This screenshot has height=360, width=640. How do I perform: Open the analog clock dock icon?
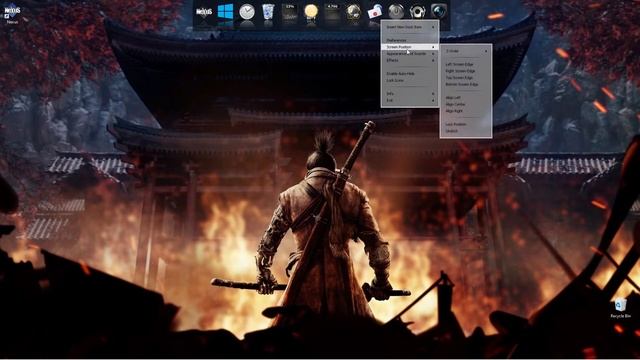click(x=247, y=12)
